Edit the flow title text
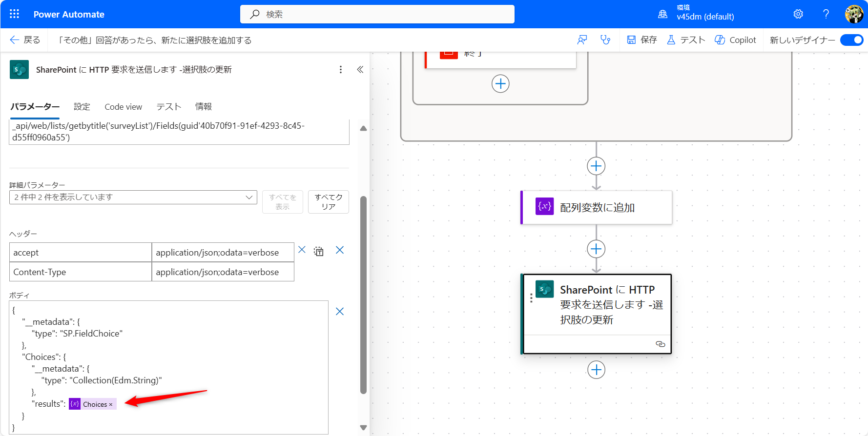Image resolution: width=868 pixels, height=436 pixels. coord(155,40)
